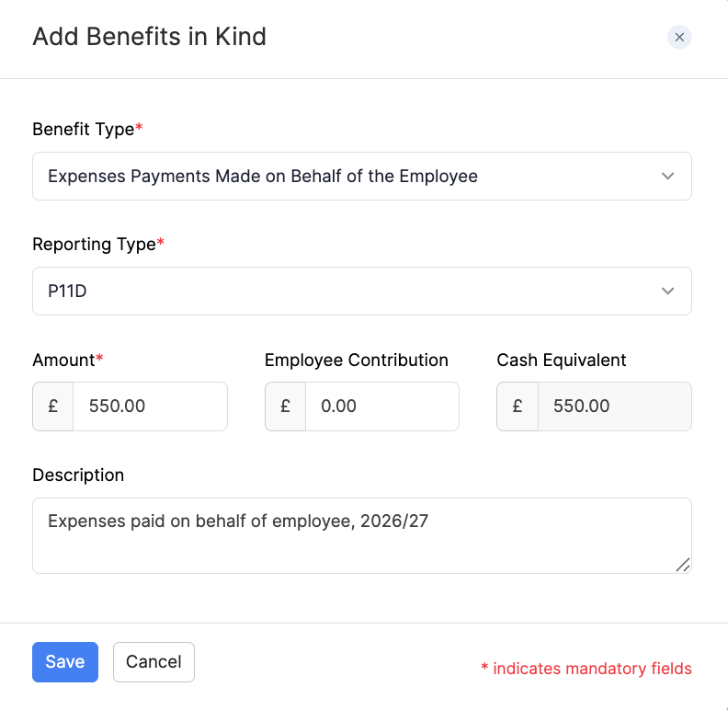Image resolution: width=728 pixels, height=710 pixels.
Task: Click the 'Description' label
Action: click(x=78, y=475)
